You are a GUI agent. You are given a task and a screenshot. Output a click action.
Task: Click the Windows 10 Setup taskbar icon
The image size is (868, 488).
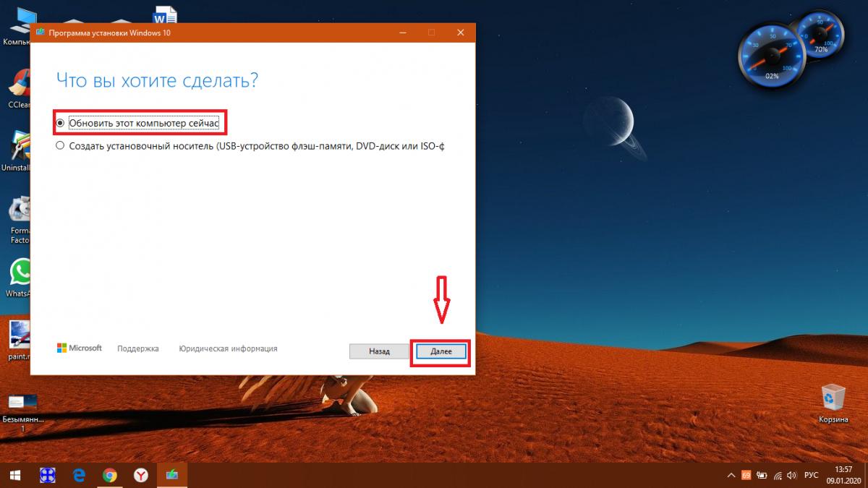coord(172,475)
